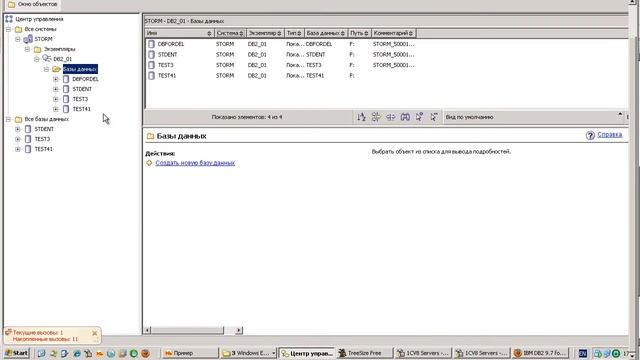Click the Windows Explorer taskbar group button
The height and width of the screenshot is (360, 640).
coord(249,353)
